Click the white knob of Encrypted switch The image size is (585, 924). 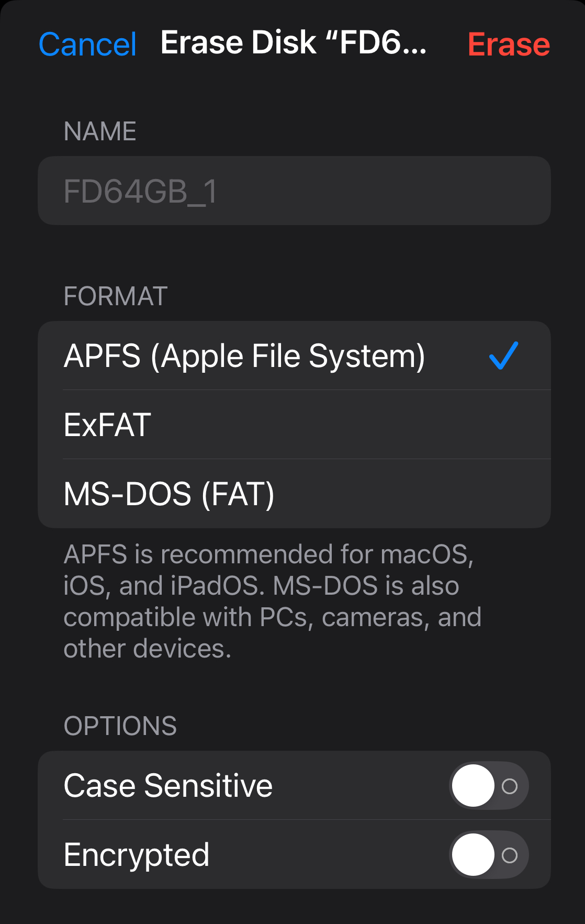473,855
